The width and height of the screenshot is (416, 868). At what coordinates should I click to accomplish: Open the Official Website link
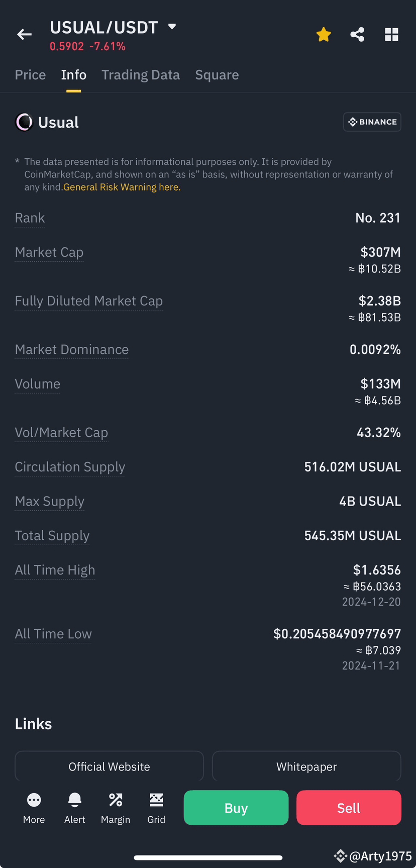tap(109, 766)
